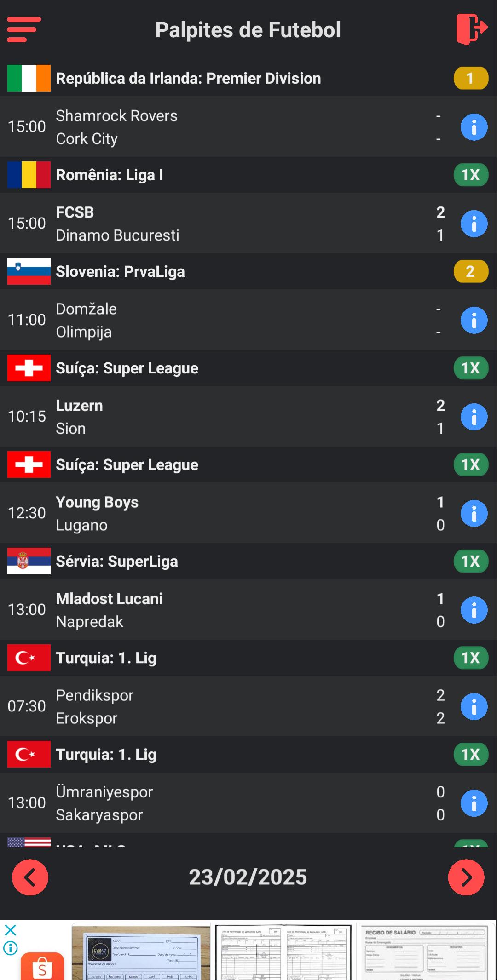The width and height of the screenshot is (497, 980).
Task: Open the hamburger menu
Action: (24, 29)
